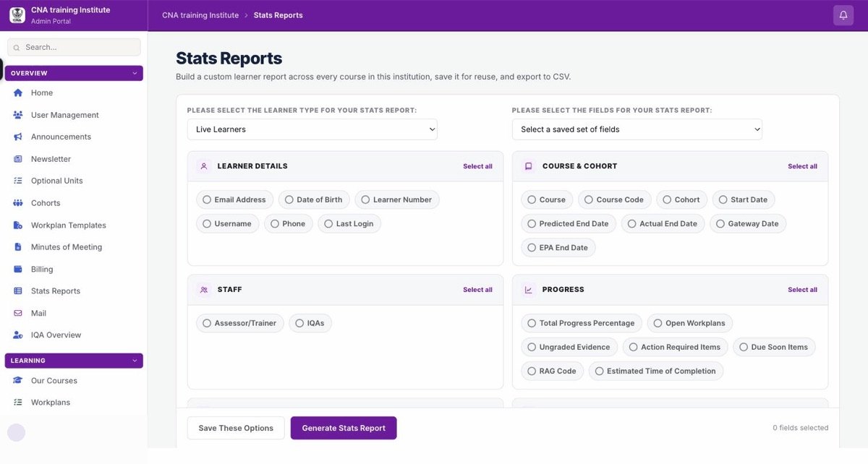The height and width of the screenshot is (464, 868).
Task: Open Billing in the sidebar
Action: (x=42, y=270)
